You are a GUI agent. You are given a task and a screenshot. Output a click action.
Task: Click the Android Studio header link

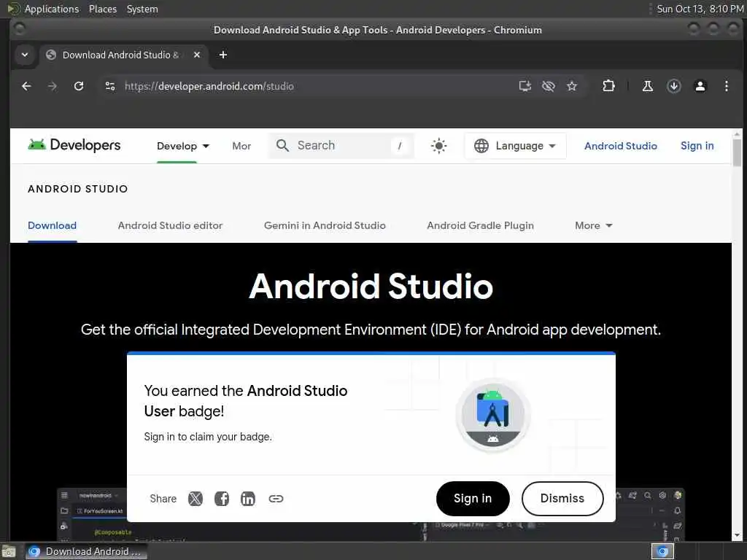pos(621,146)
